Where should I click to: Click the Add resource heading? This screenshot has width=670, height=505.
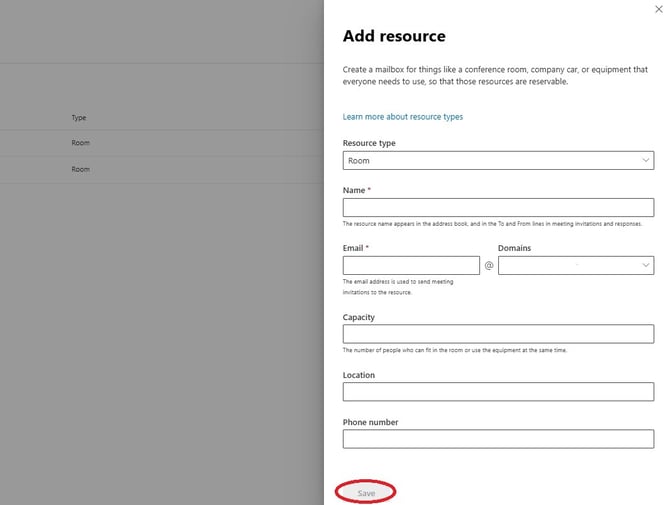[394, 36]
